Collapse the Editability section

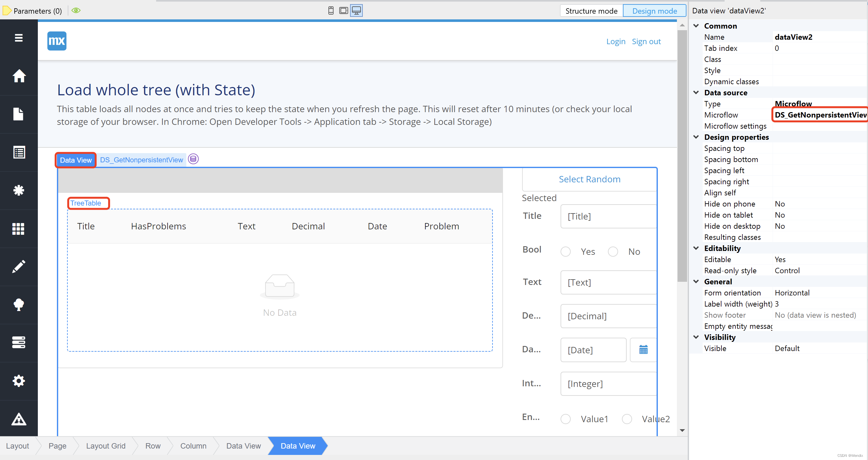coord(696,248)
